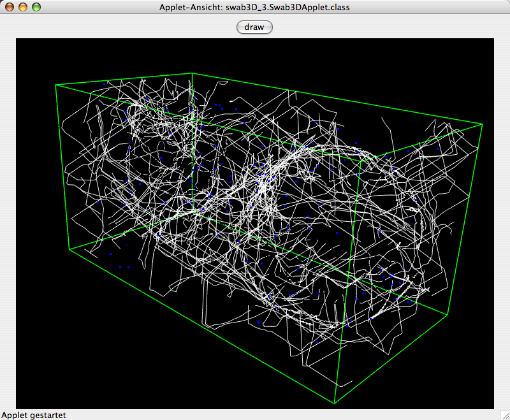Click the Swab3DApplet.class title bar text
This screenshot has width=510, height=420.
click(x=254, y=7)
